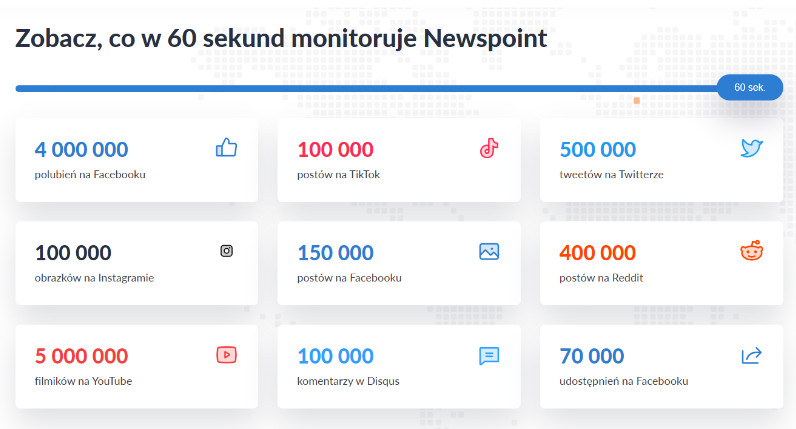Click the label 'tweetów na Twitterze'
The height and width of the screenshot is (429, 796).
click(x=611, y=175)
